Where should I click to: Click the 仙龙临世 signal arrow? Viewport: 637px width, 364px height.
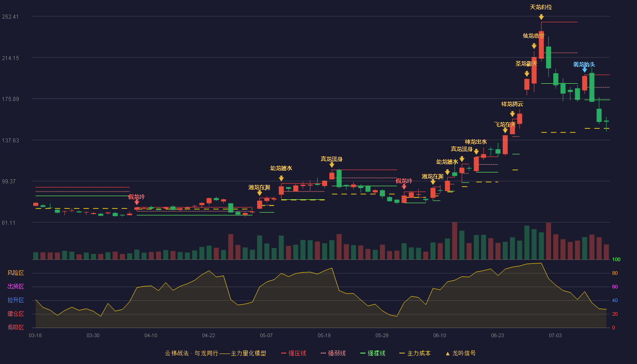coord(534,46)
